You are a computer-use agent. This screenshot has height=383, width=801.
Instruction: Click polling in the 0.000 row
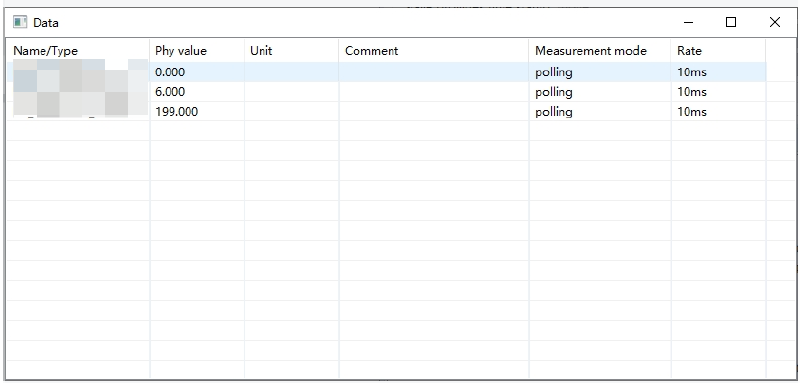pos(554,73)
